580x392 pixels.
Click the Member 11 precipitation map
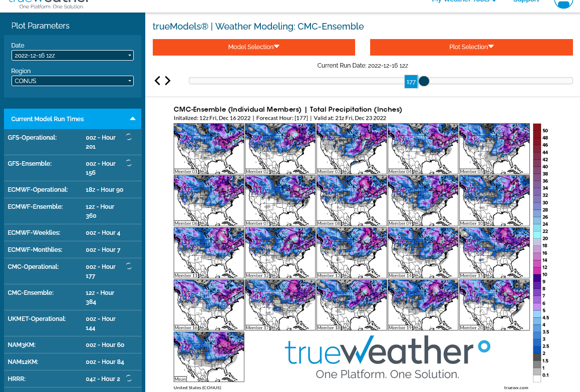click(209, 253)
